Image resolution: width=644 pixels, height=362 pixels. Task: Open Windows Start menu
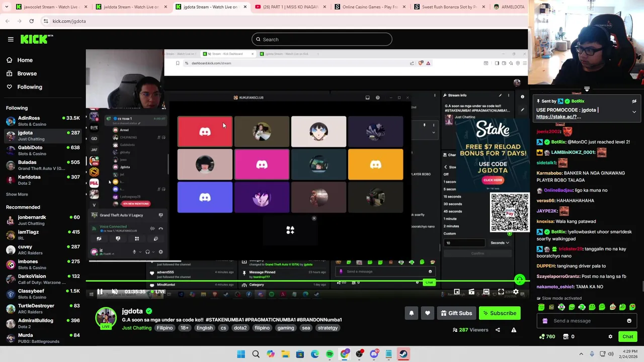pyautogui.click(x=241, y=354)
